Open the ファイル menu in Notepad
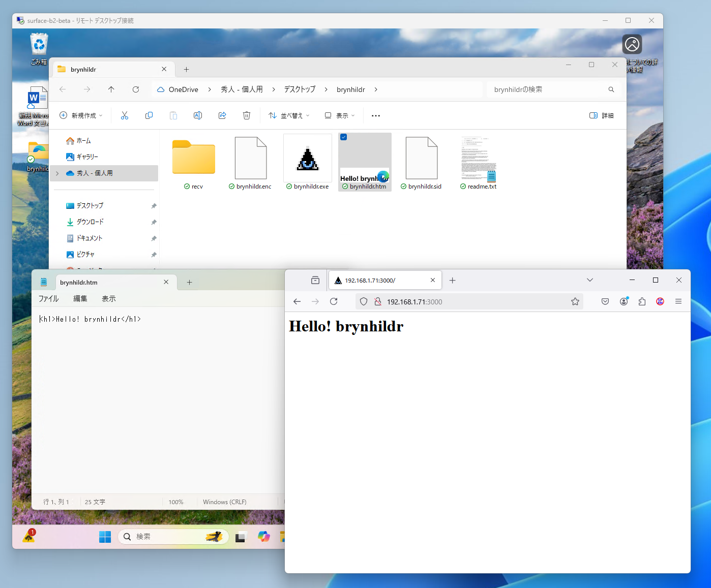This screenshot has height=588, width=711. pos(48,298)
